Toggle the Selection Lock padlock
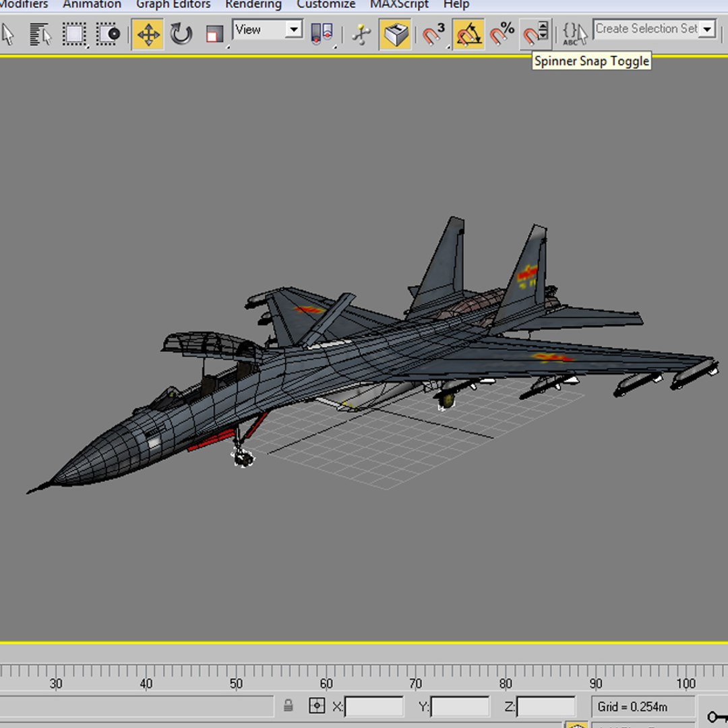728x728 pixels. pos(289,706)
